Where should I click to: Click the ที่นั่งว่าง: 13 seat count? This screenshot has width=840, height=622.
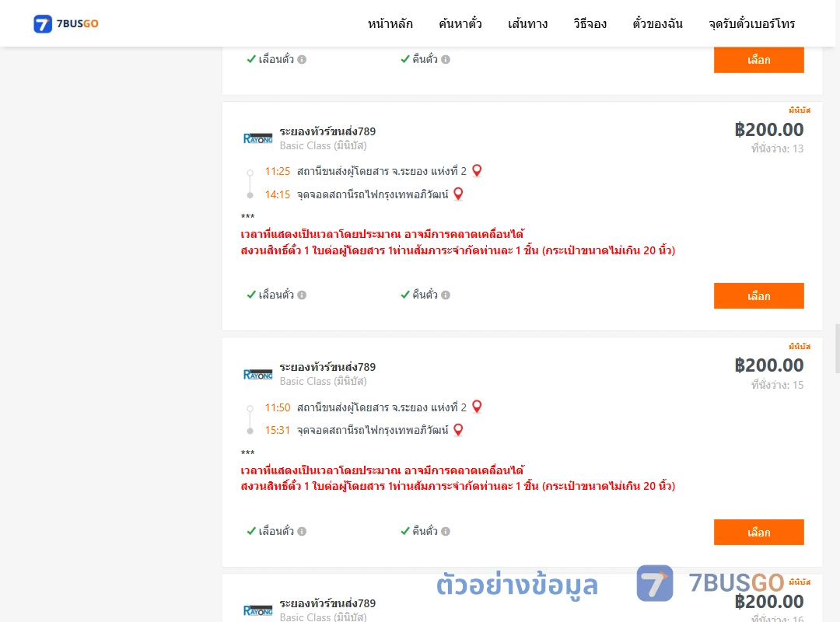coord(777,149)
